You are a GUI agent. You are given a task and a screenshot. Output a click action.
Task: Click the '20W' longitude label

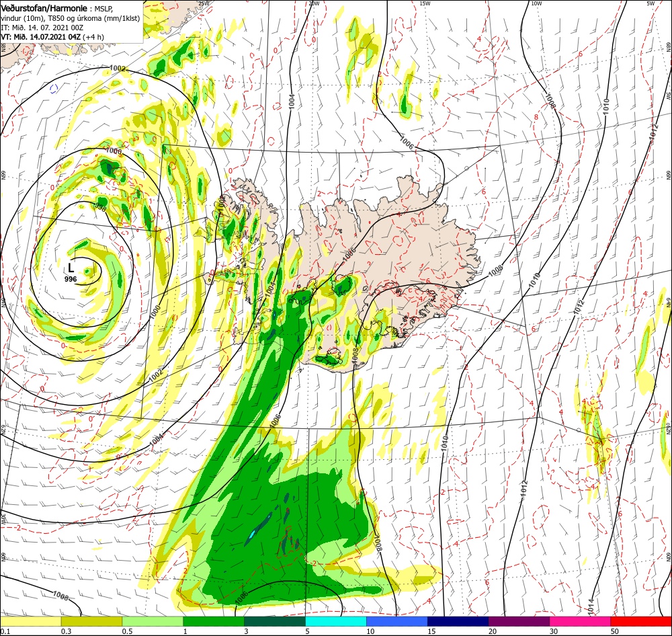tap(314, 3)
